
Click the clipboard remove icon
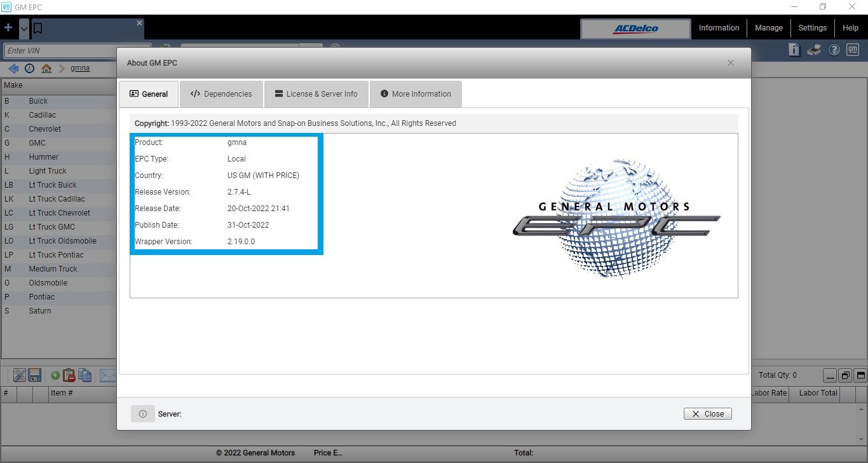69,375
